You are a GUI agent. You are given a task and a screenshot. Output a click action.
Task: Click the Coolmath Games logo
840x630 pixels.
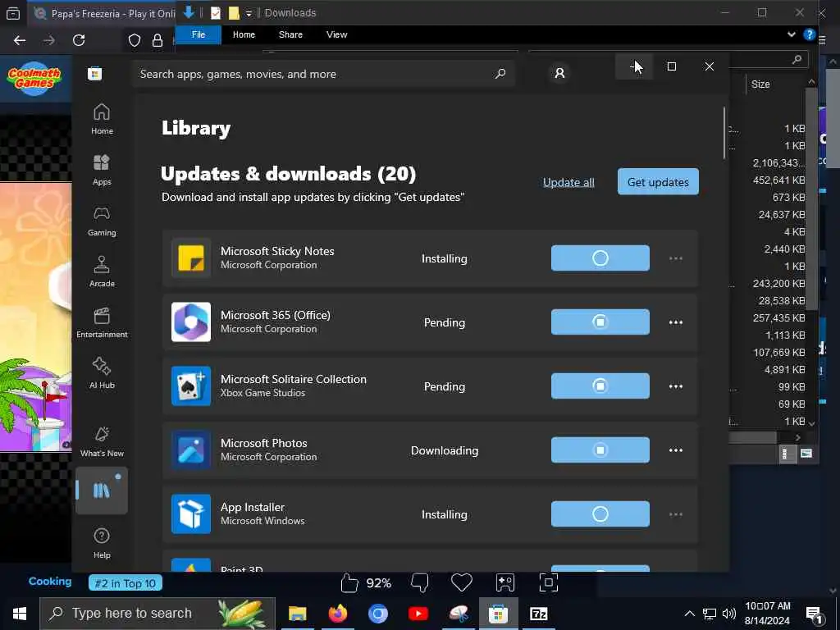(x=34, y=78)
